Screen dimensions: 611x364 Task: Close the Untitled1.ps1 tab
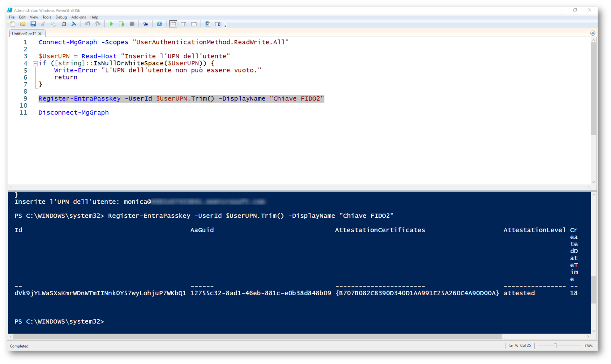pos(40,33)
